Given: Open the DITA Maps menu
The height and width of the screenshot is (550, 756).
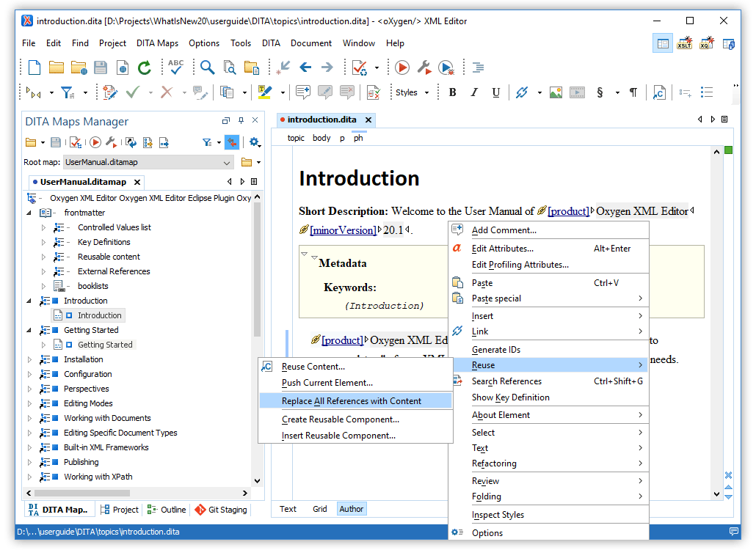Looking at the screenshot, I should coord(157,43).
